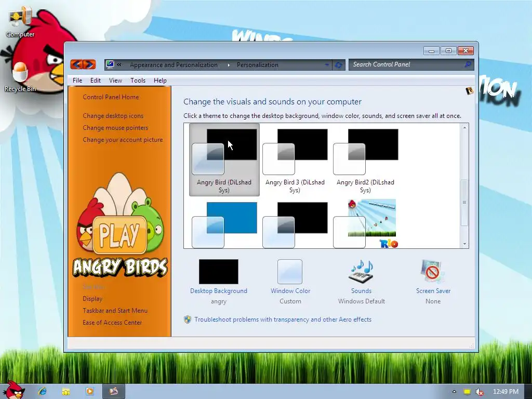
Task: Click the search magnifier icon
Action: [x=468, y=64]
